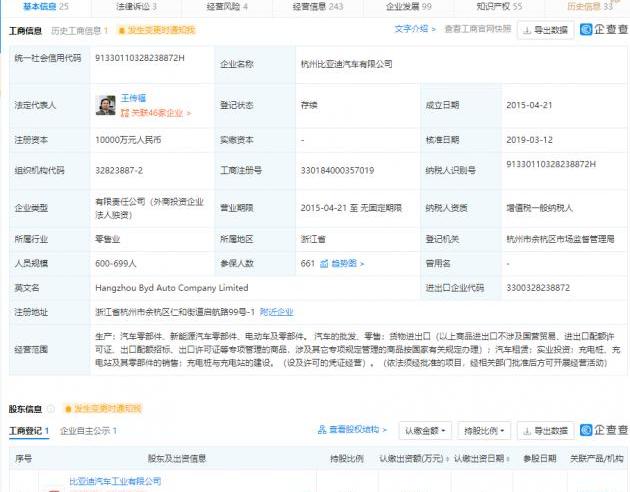Click registration number 330184000357019

coord(337,171)
